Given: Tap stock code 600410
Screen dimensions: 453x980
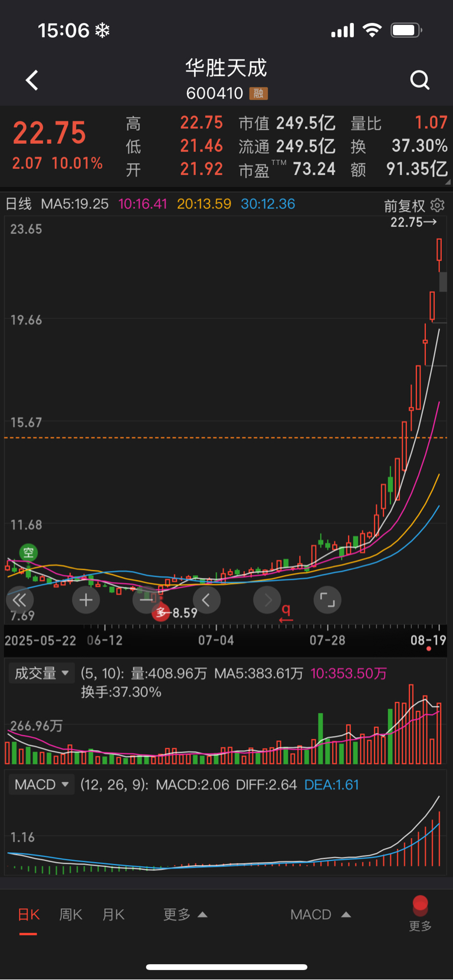Looking at the screenshot, I should click(x=215, y=93).
